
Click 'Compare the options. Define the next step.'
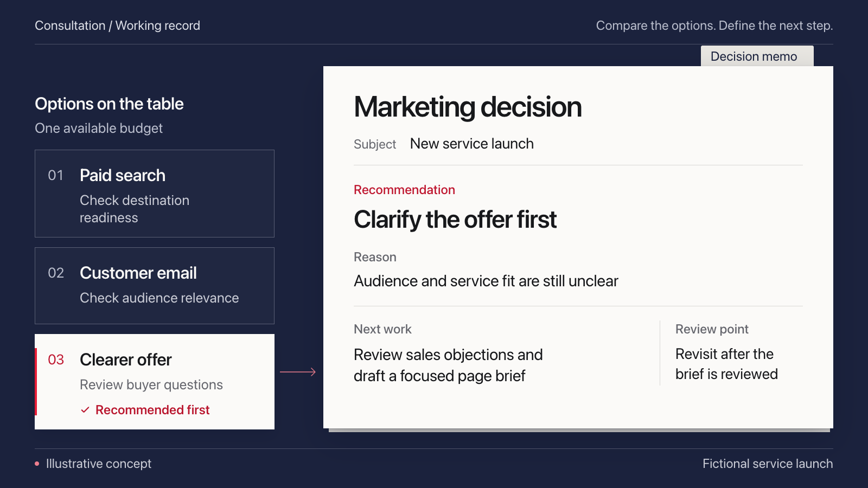(714, 25)
